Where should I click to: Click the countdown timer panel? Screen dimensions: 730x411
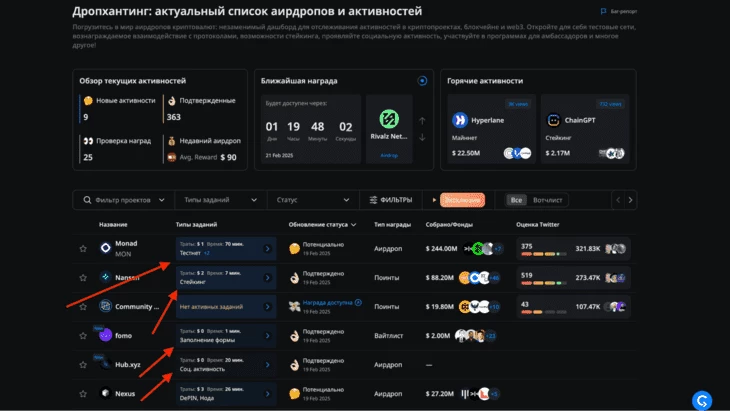click(x=311, y=129)
